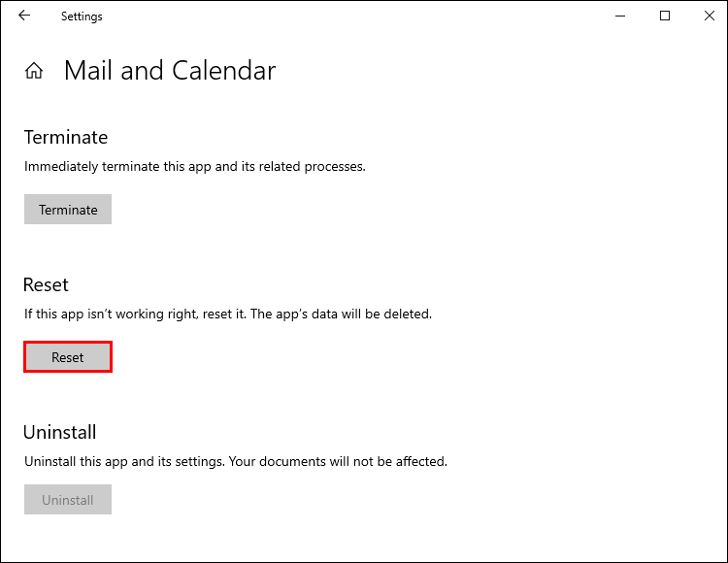Select the Mail and Calendar page heading

click(x=170, y=71)
